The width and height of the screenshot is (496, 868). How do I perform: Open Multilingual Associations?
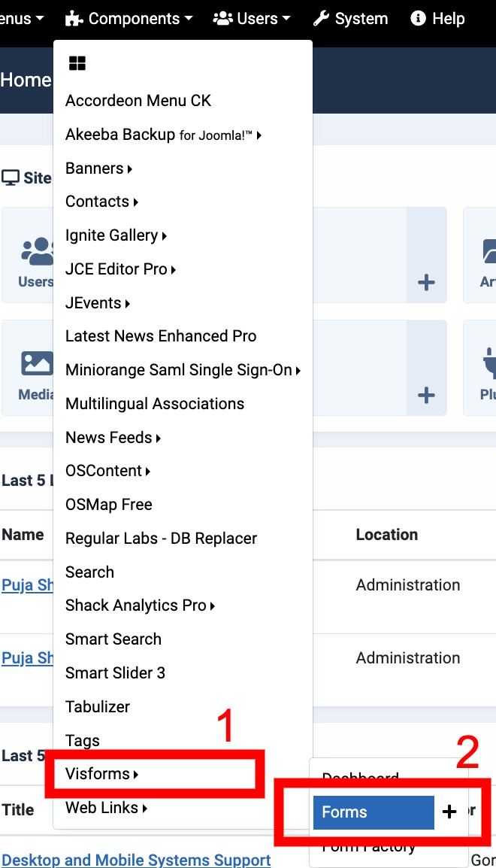[x=155, y=404]
